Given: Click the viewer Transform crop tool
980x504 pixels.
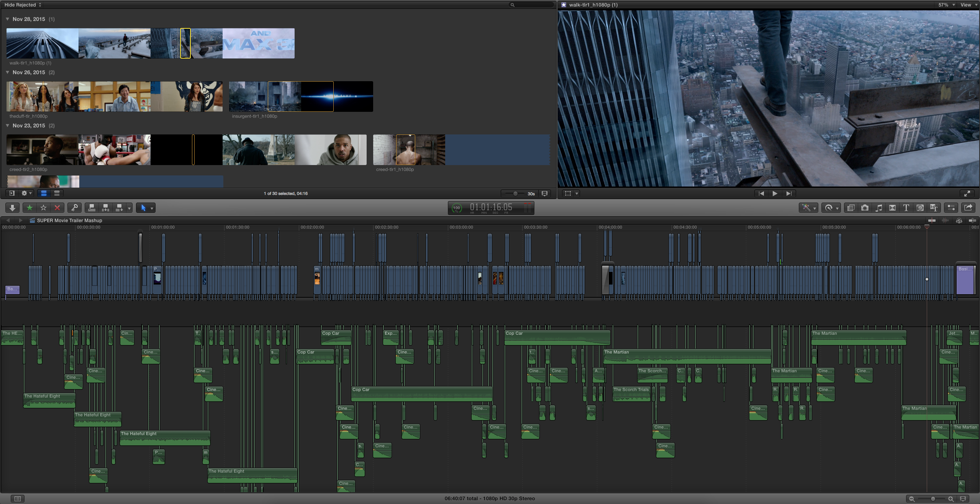Looking at the screenshot, I should coord(568,193).
